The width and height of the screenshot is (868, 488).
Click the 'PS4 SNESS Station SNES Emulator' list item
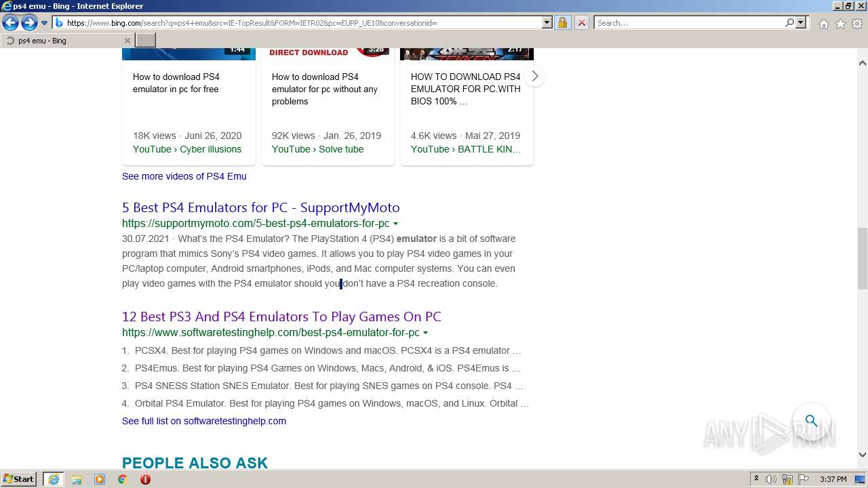[330, 386]
